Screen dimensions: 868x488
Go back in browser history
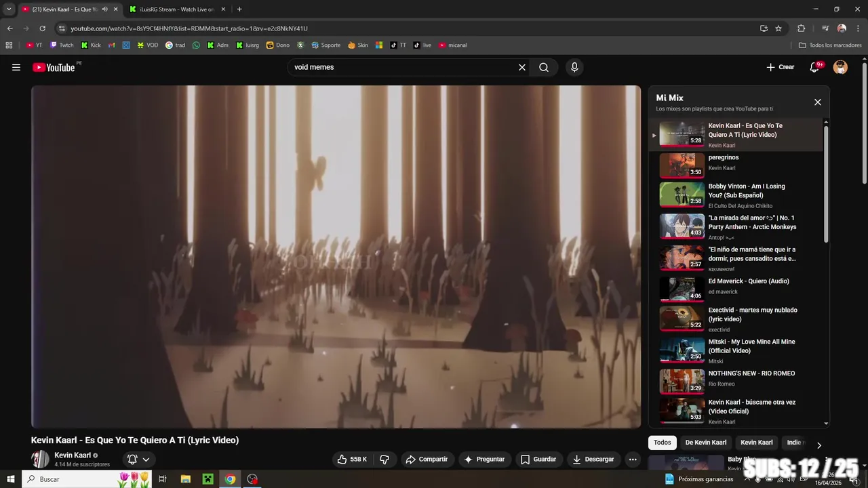tap(9, 28)
